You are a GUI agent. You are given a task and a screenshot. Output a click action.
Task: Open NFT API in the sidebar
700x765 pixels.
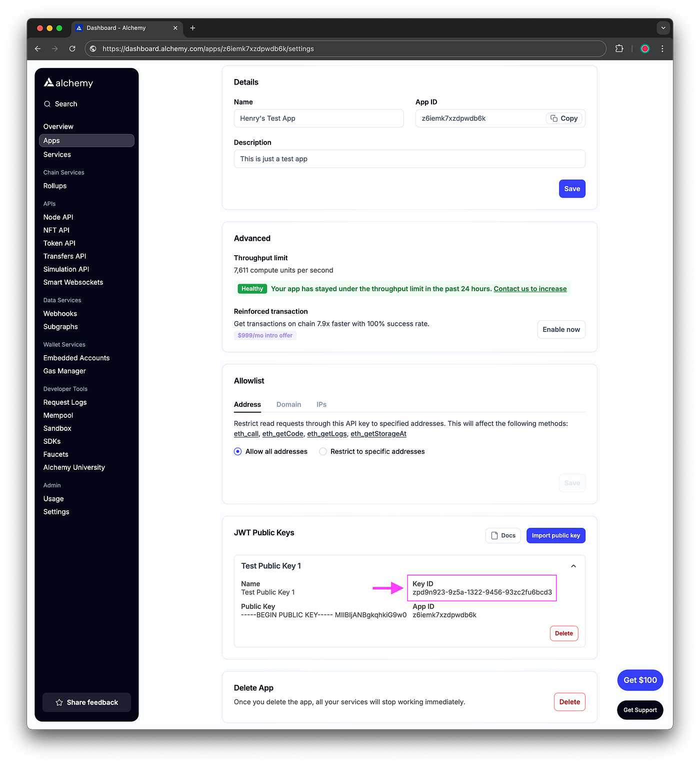coord(56,230)
